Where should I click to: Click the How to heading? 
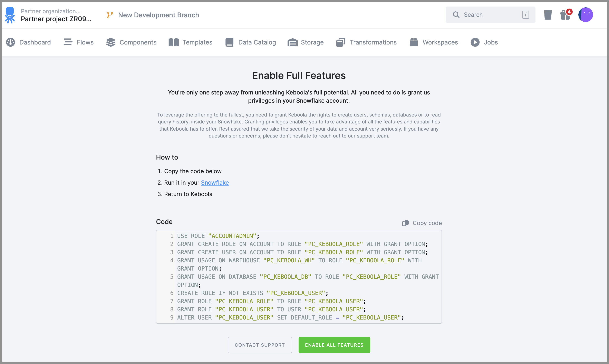pos(167,157)
